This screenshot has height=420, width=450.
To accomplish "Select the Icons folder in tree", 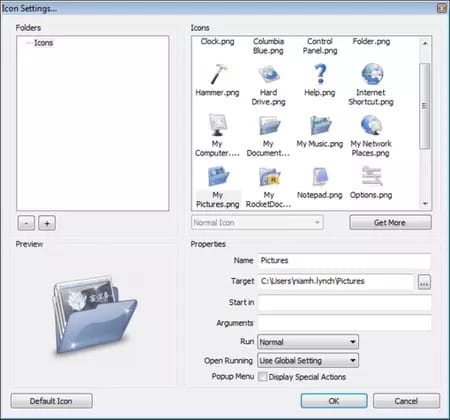I will (43, 43).
